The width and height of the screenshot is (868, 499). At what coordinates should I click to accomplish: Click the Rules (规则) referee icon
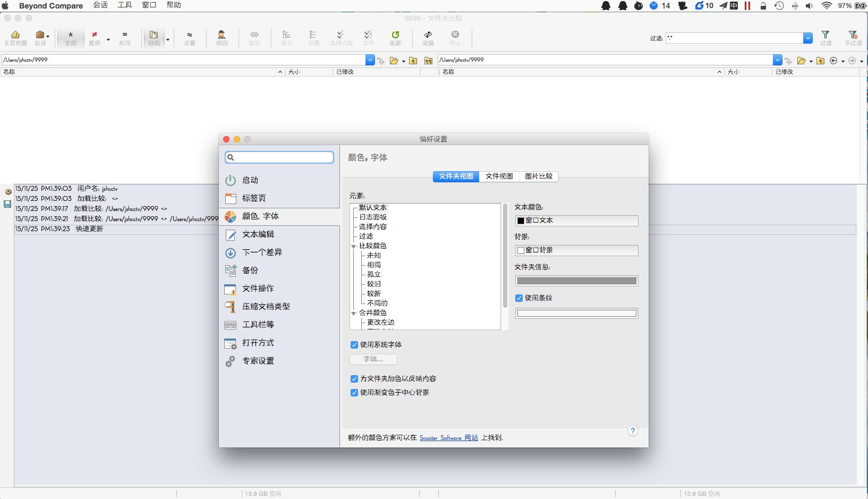click(222, 38)
